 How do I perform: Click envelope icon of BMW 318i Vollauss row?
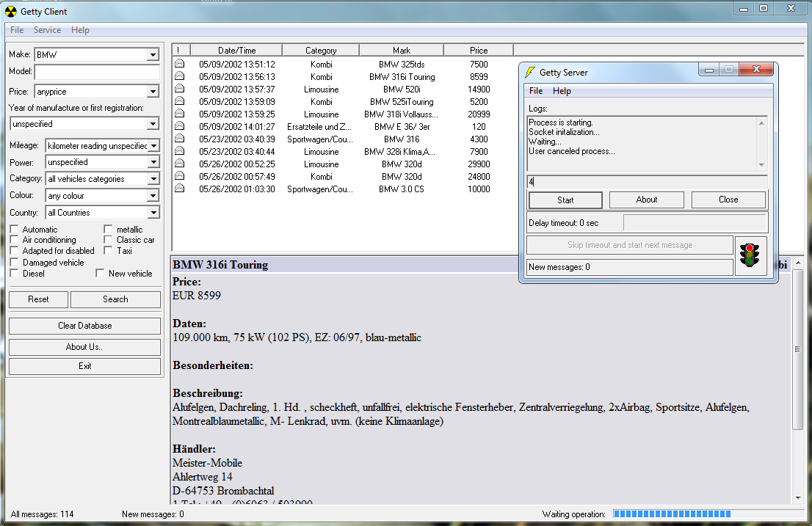(179, 113)
